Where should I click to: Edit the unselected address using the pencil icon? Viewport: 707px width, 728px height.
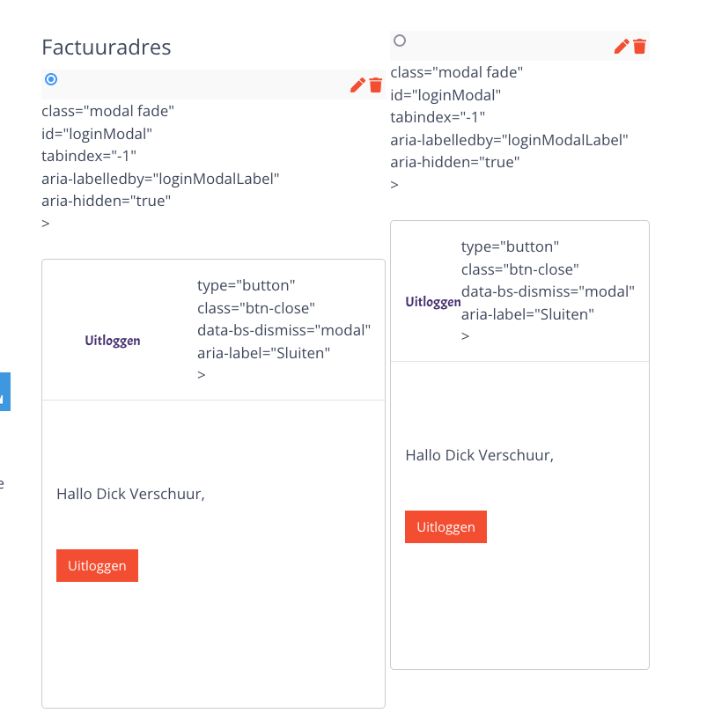pos(622,46)
